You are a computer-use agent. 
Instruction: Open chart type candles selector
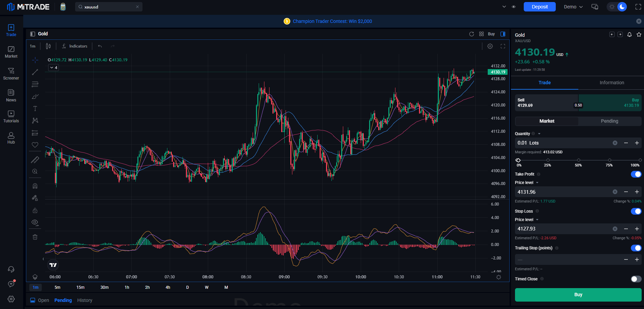(x=49, y=46)
